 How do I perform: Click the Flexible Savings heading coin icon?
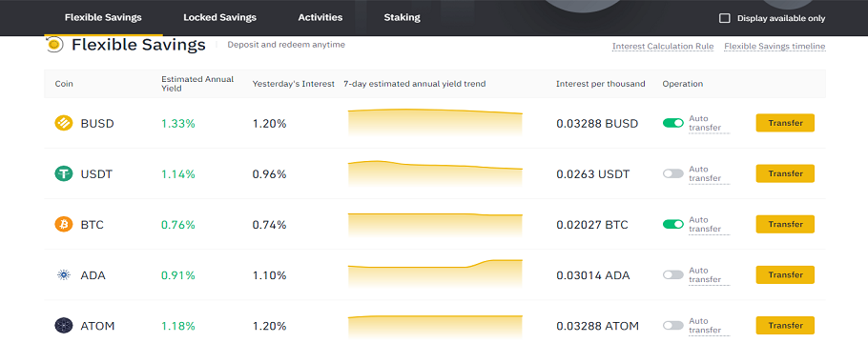(53, 44)
